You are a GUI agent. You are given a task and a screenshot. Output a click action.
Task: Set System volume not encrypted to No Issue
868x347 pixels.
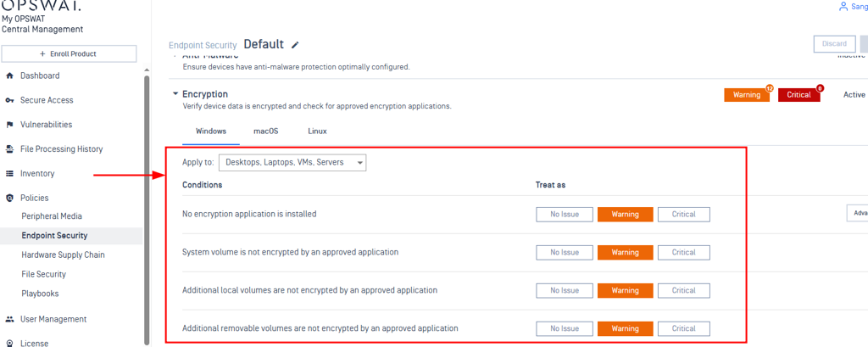coord(564,252)
